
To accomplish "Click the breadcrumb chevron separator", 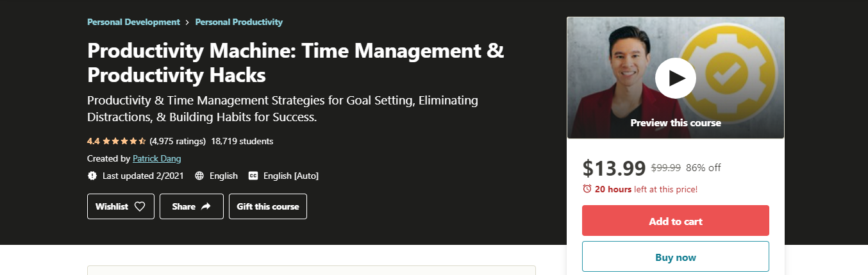I will coord(187,22).
